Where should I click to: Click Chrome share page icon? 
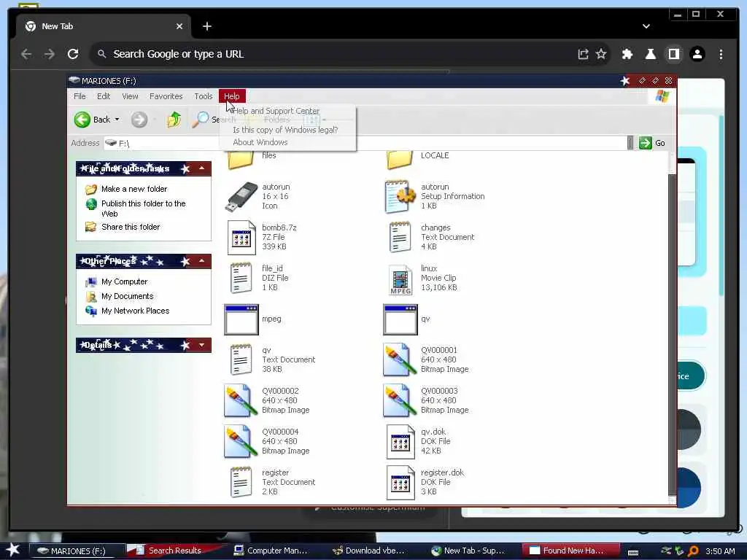pos(583,54)
